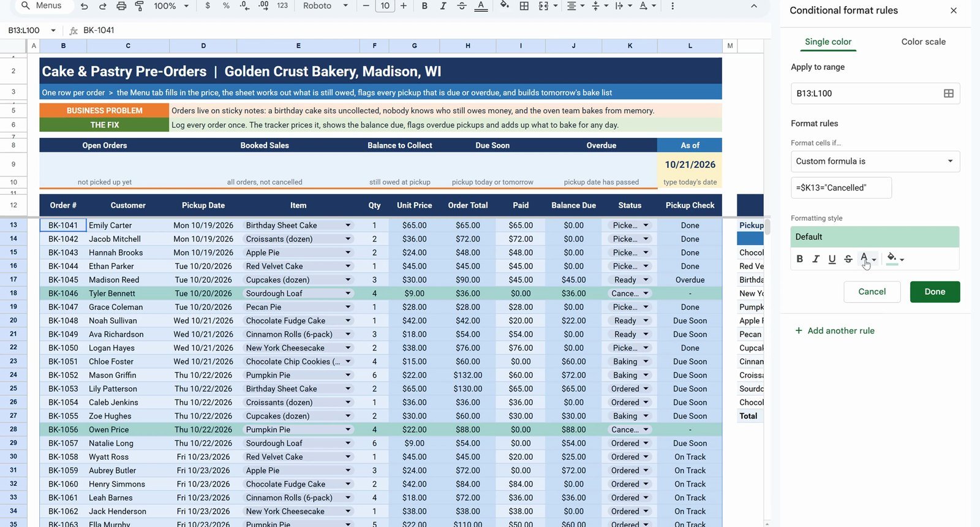
Task: Increase decimal places
Action: click(263, 6)
